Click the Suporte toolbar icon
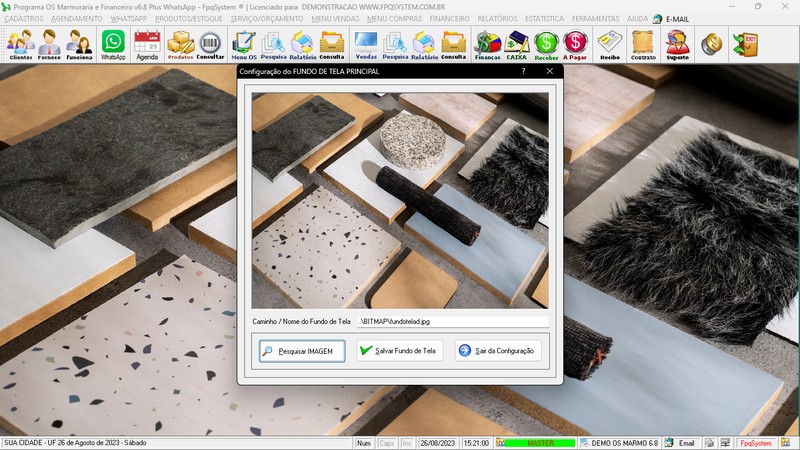The height and width of the screenshot is (450, 800). [677, 45]
